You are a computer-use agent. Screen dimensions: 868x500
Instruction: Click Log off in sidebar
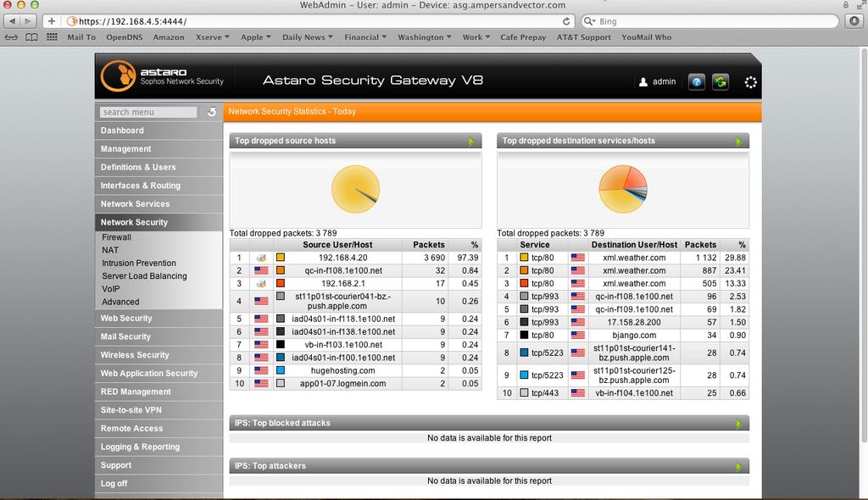[x=159, y=483]
